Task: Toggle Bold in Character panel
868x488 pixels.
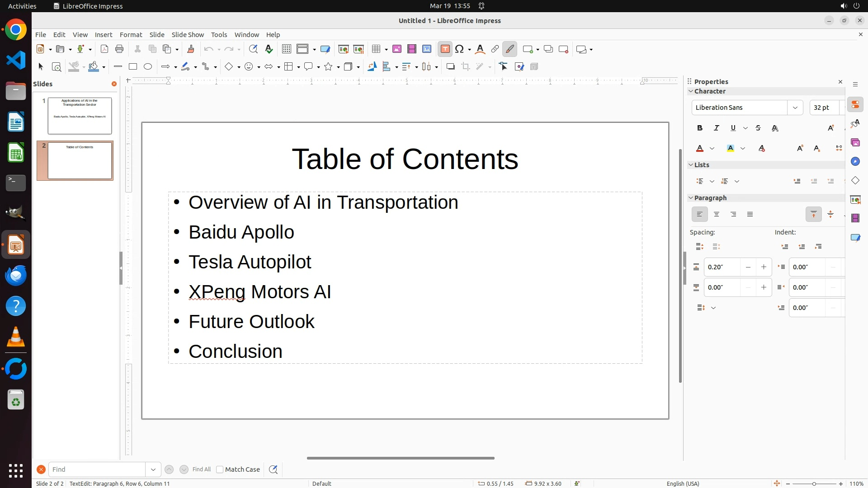Action: (x=699, y=128)
